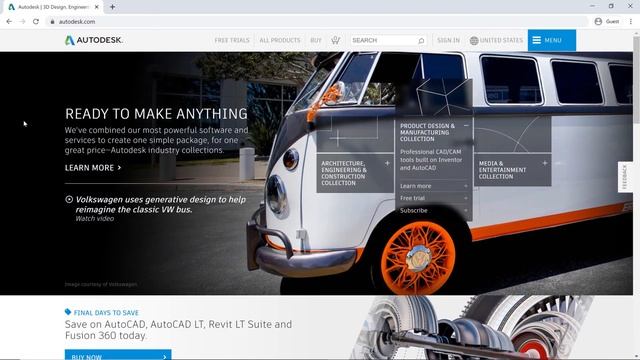Click the hamburger icon on the Menu button
Screen dimensions: 640x360
[x=536, y=40]
